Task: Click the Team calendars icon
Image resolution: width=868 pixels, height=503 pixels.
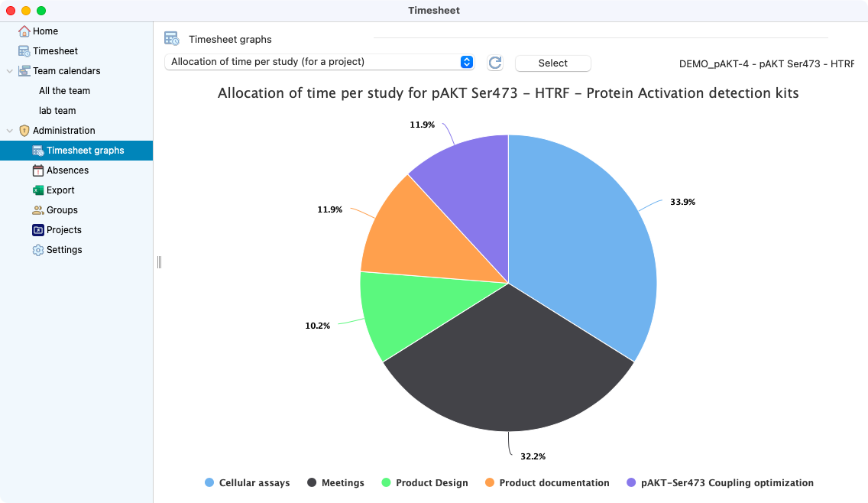Action: tap(24, 71)
